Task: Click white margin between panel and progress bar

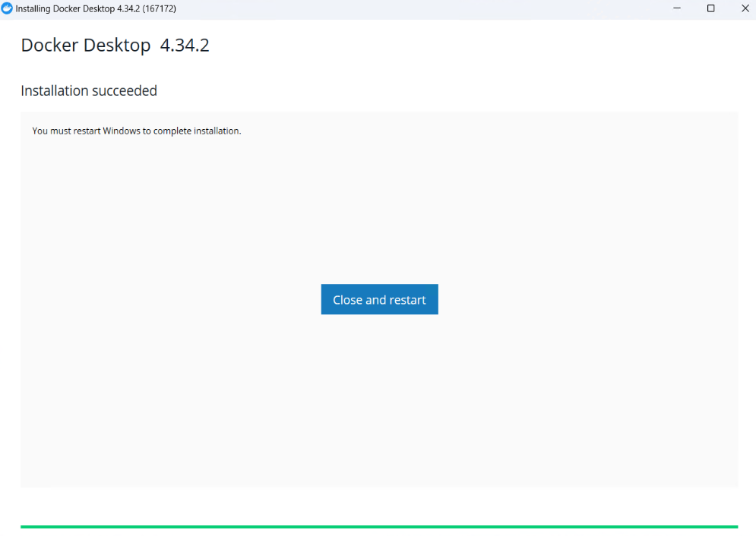Action: [x=379, y=506]
